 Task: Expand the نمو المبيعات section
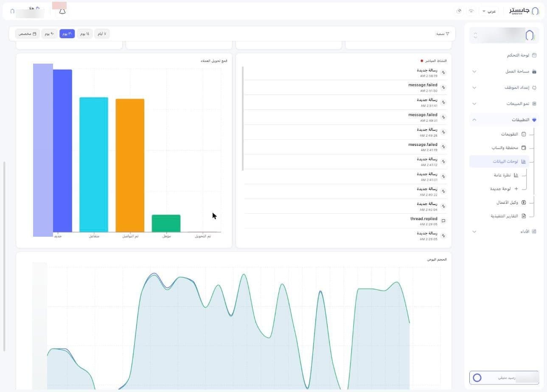pos(474,104)
